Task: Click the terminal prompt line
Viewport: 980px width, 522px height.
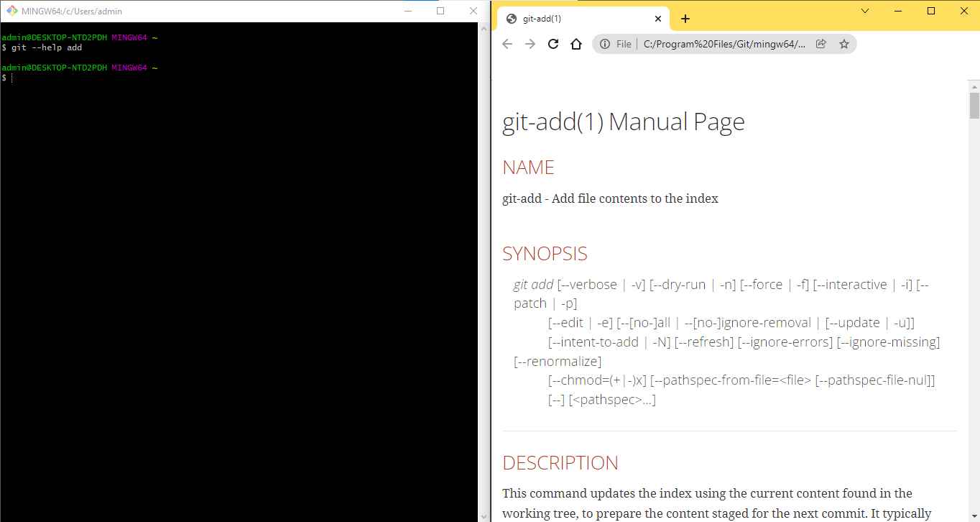Action: coord(144,78)
